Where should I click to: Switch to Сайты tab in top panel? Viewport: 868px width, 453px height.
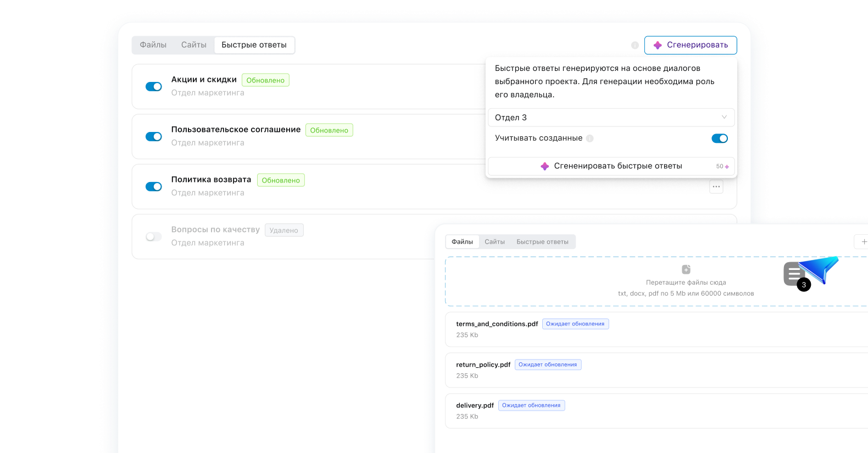pyautogui.click(x=193, y=45)
